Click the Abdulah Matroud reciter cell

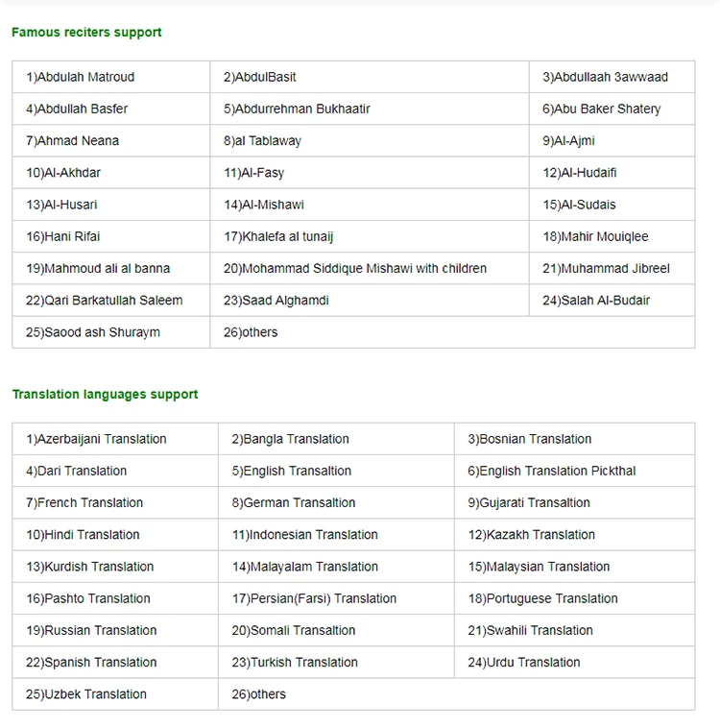[111, 77]
